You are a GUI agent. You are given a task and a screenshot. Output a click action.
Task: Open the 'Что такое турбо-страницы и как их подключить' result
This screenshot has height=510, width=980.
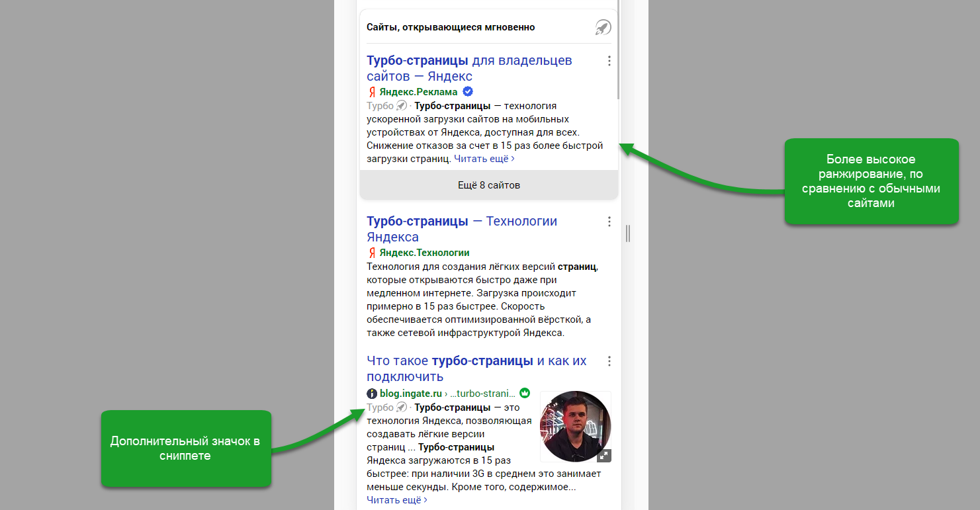click(x=476, y=368)
